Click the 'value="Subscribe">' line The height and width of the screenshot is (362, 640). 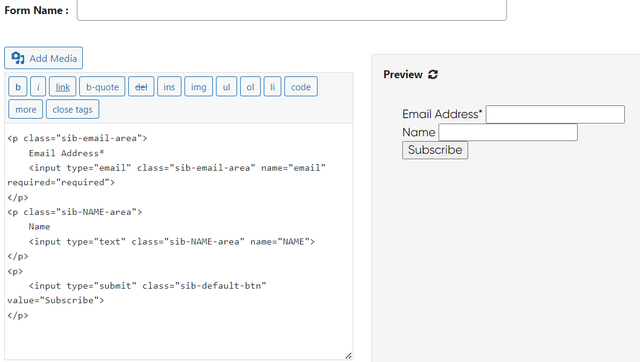click(56, 300)
